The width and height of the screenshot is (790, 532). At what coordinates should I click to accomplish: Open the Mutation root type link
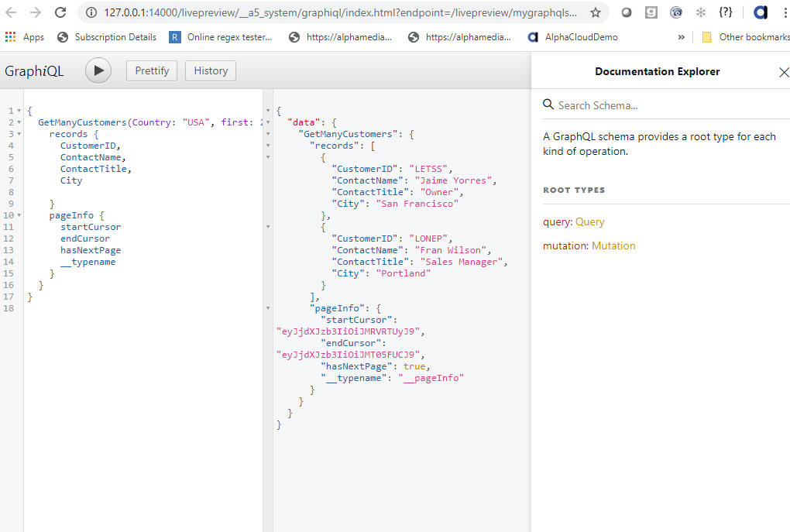(613, 245)
